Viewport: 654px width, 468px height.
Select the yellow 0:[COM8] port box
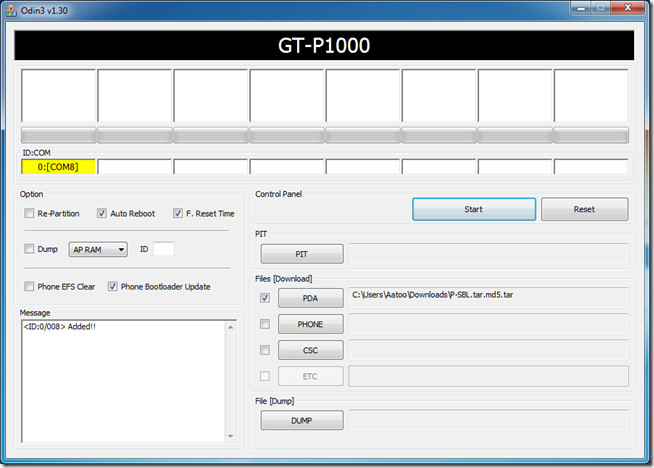click(58, 167)
